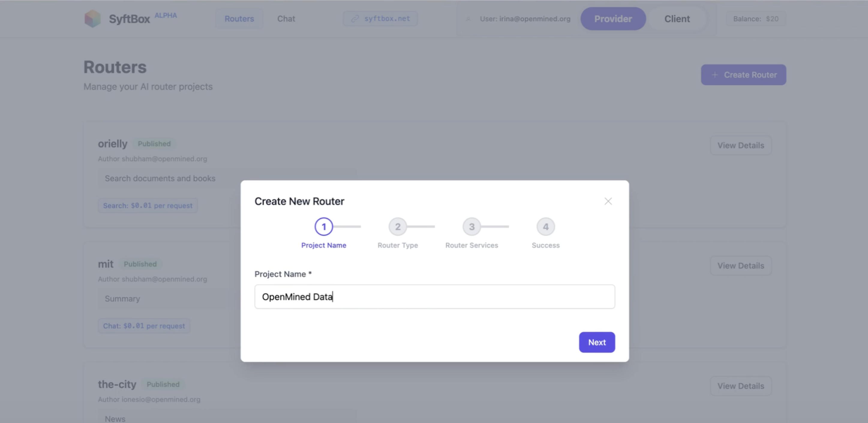Click the plus icon on Create Router

tap(715, 75)
